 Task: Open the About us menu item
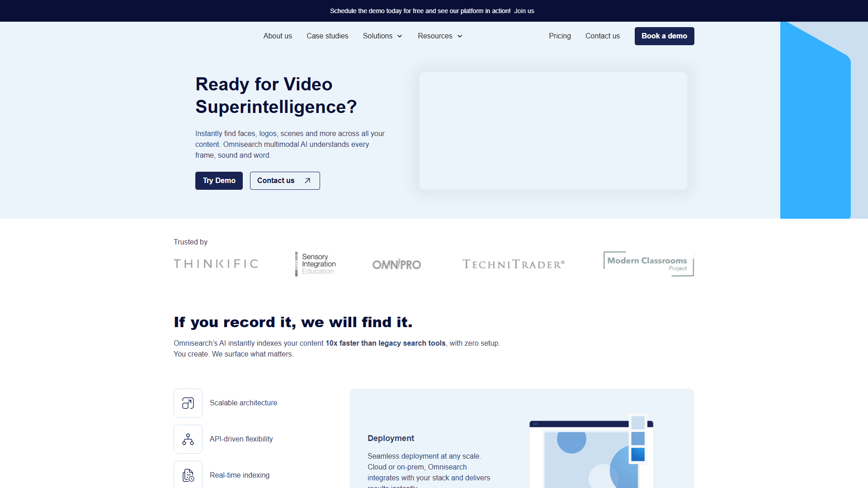click(278, 36)
